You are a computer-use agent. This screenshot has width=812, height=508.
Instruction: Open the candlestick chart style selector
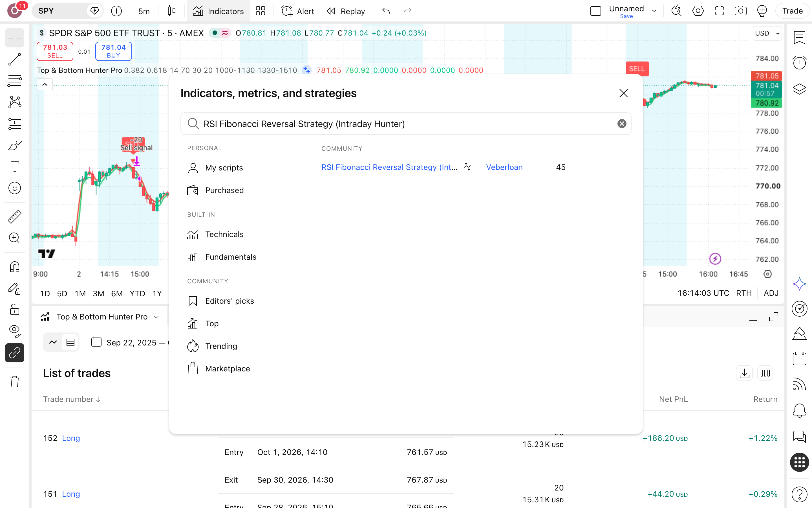tap(171, 11)
